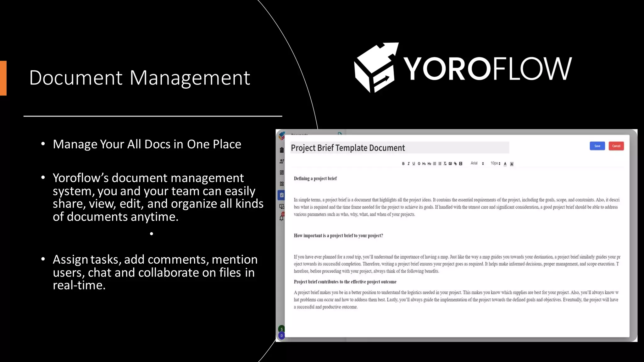Insert numbered list icon
The height and width of the screenshot is (362, 644).
pos(435,163)
